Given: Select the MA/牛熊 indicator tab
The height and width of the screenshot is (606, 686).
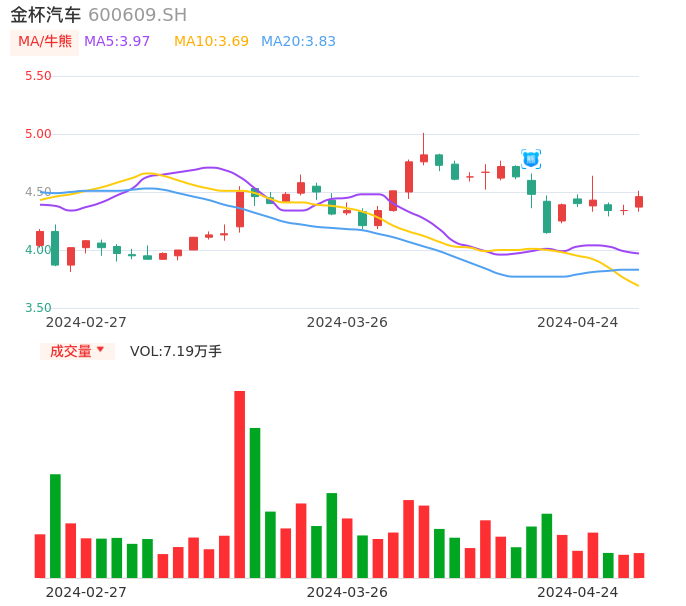Looking at the screenshot, I should pos(45,42).
